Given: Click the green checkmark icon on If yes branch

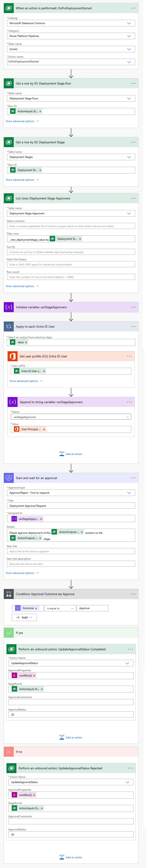Looking at the screenshot, I should [9, 633].
